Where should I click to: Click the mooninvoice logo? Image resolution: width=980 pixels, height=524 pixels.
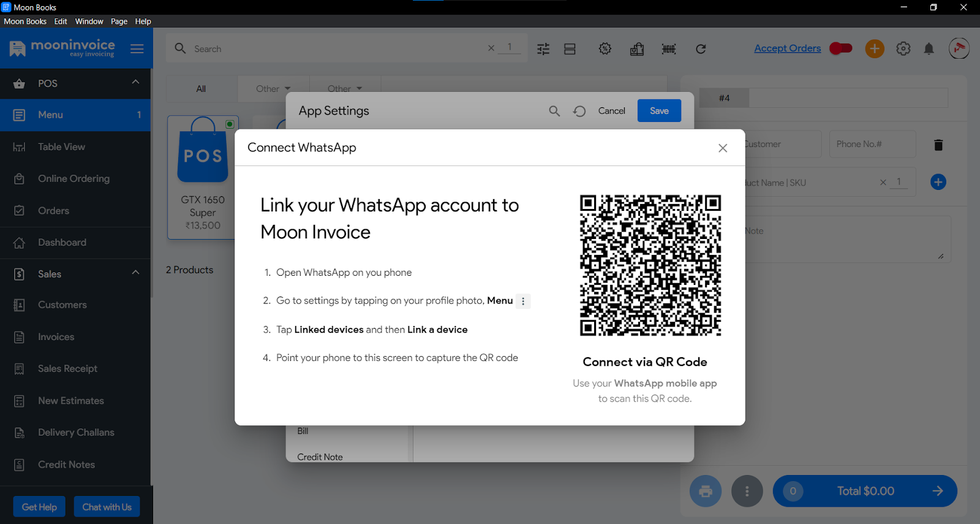pos(62,48)
